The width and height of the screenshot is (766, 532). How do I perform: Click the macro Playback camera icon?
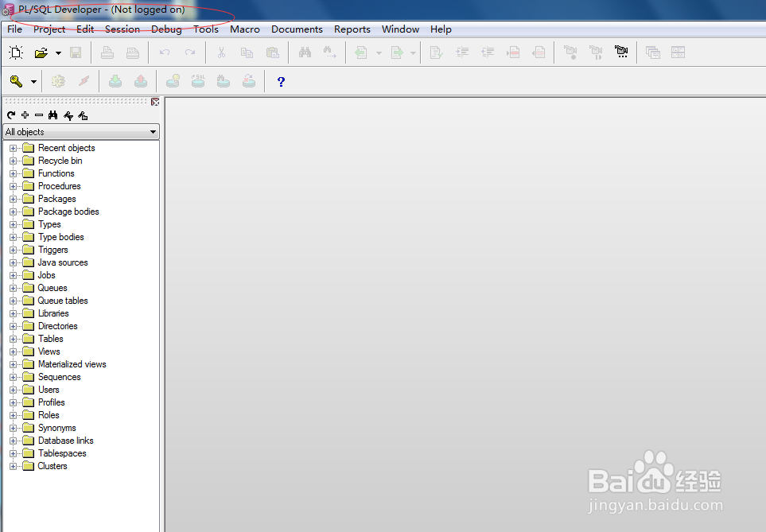tap(621, 52)
